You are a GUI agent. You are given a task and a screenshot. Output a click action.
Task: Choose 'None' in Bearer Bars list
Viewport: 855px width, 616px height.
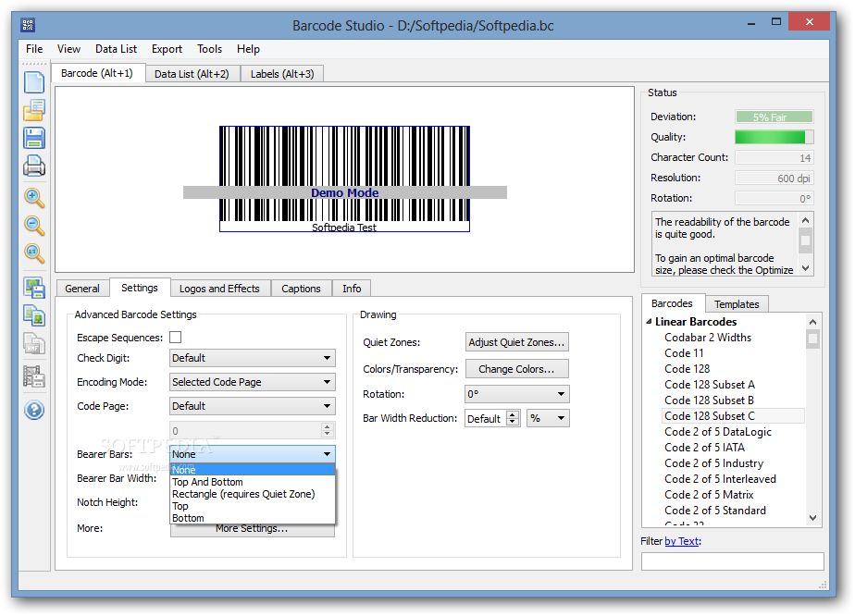pyautogui.click(x=253, y=470)
